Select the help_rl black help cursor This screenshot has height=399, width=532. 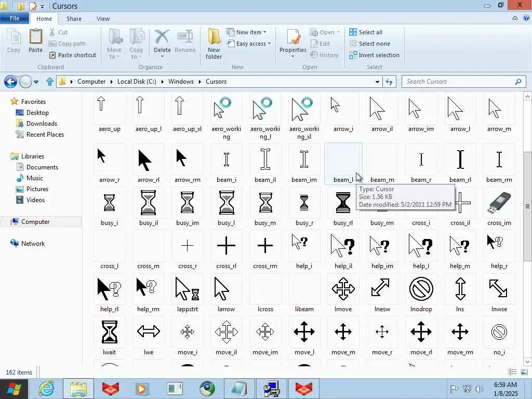(109, 293)
